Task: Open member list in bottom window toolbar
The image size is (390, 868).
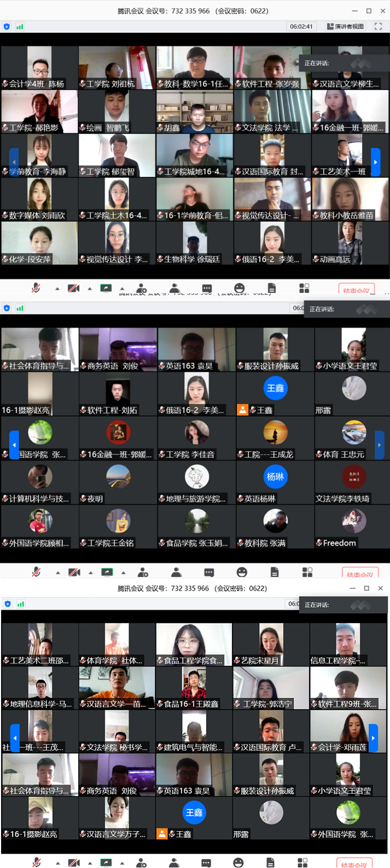Action: pos(174,863)
